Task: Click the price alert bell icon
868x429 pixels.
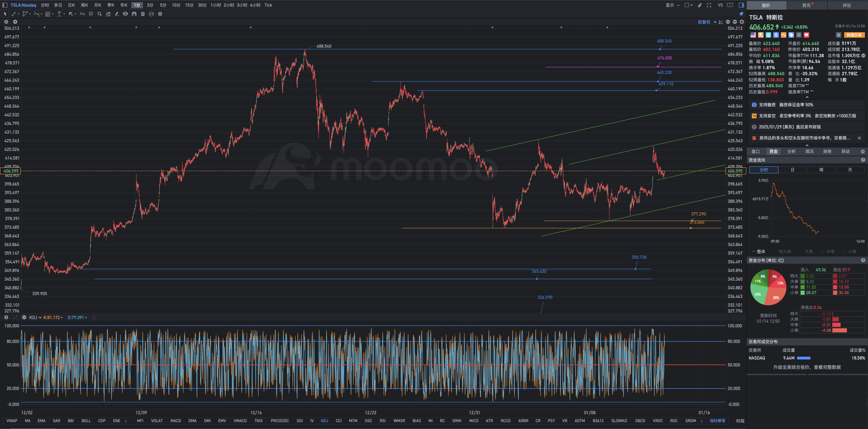Action: pyautogui.click(x=838, y=35)
